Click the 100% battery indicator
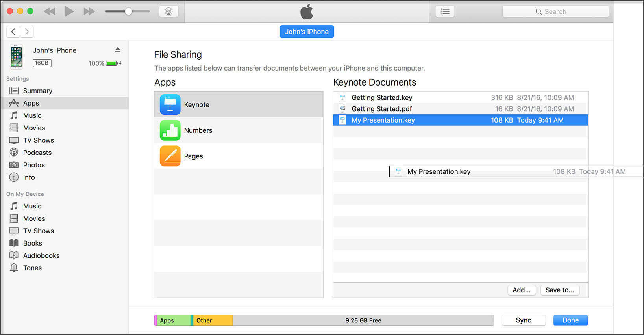Screen dimensions: 644x335 click(x=105, y=63)
